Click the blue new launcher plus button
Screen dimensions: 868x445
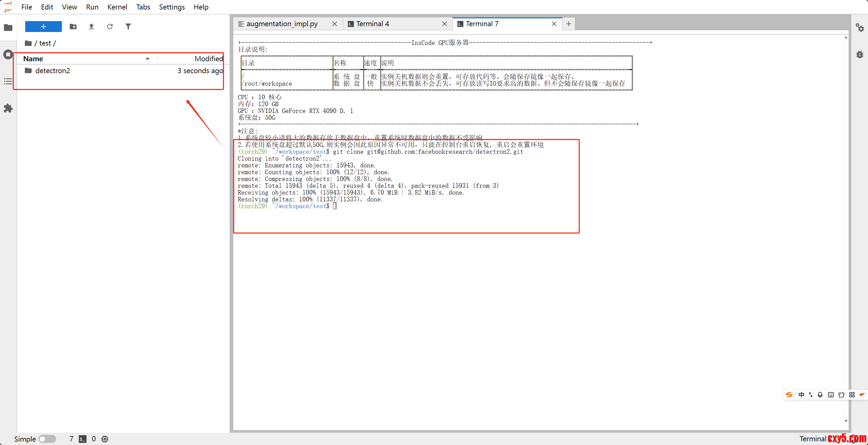43,27
